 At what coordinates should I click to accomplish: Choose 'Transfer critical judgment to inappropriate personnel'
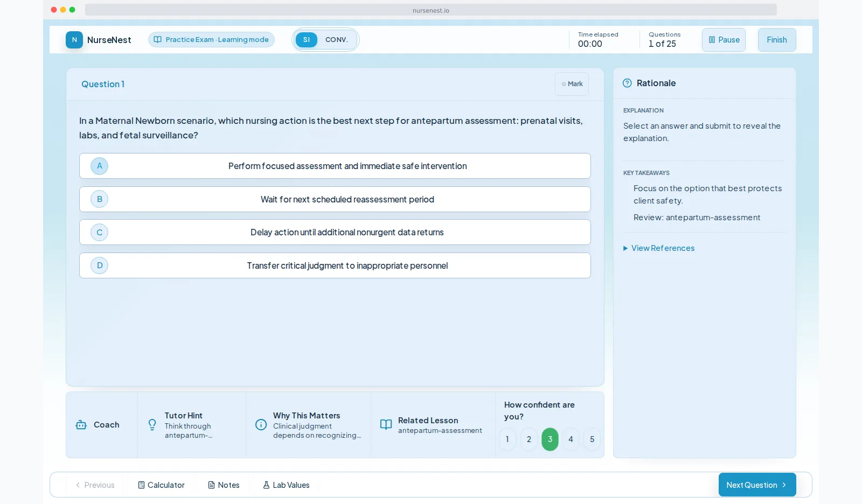335,265
